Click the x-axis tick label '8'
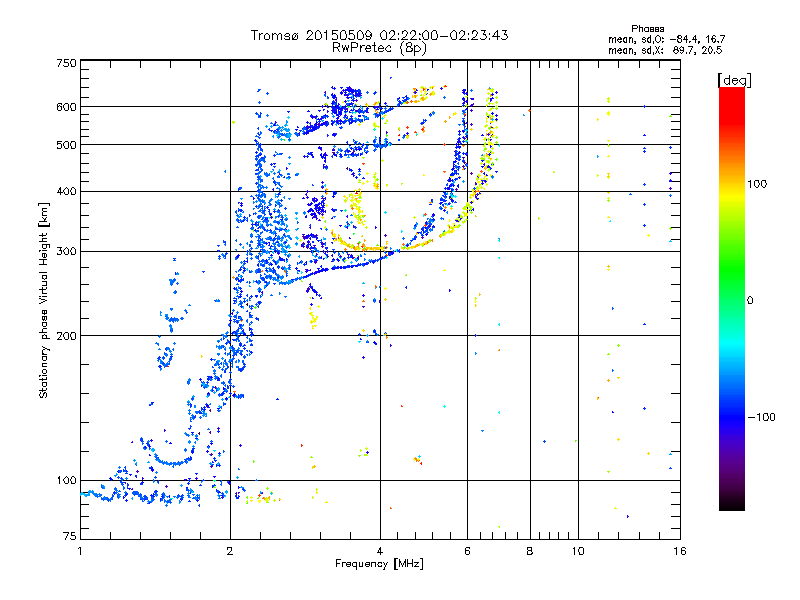The image size is (800, 600). tap(530, 551)
